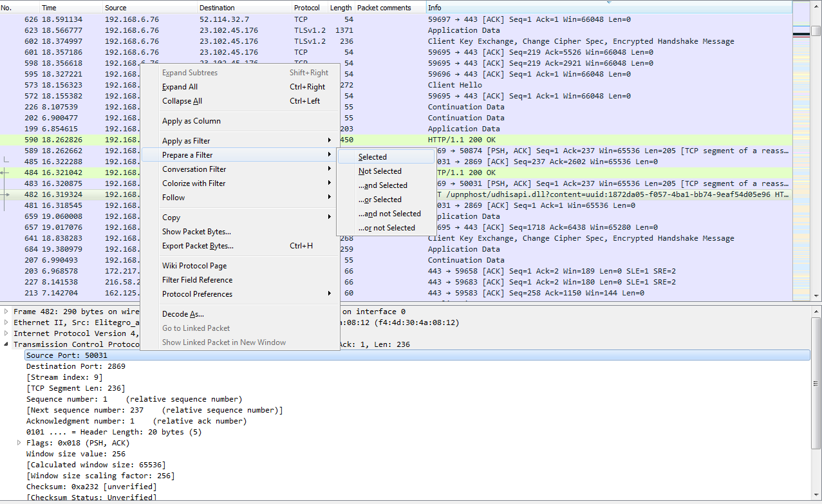This screenshot has width=822, height=504.
Task: Click Apply as Column menu entry
Action: [x=191, y=121]
